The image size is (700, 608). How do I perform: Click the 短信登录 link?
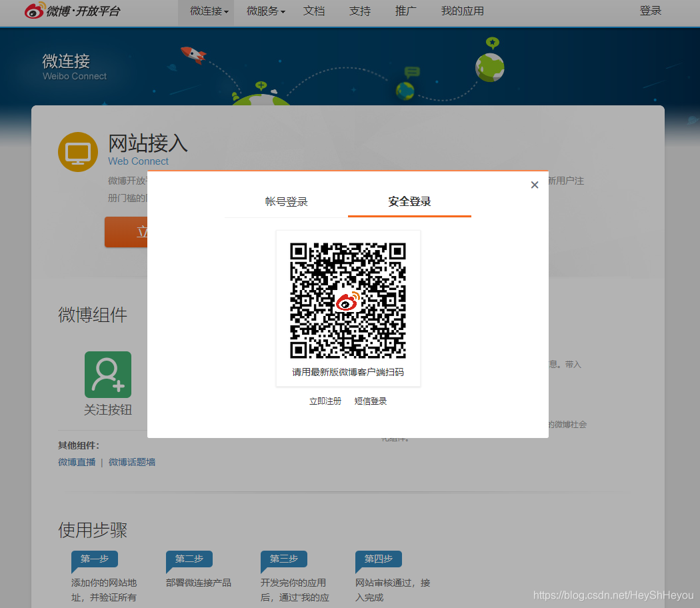371,401
